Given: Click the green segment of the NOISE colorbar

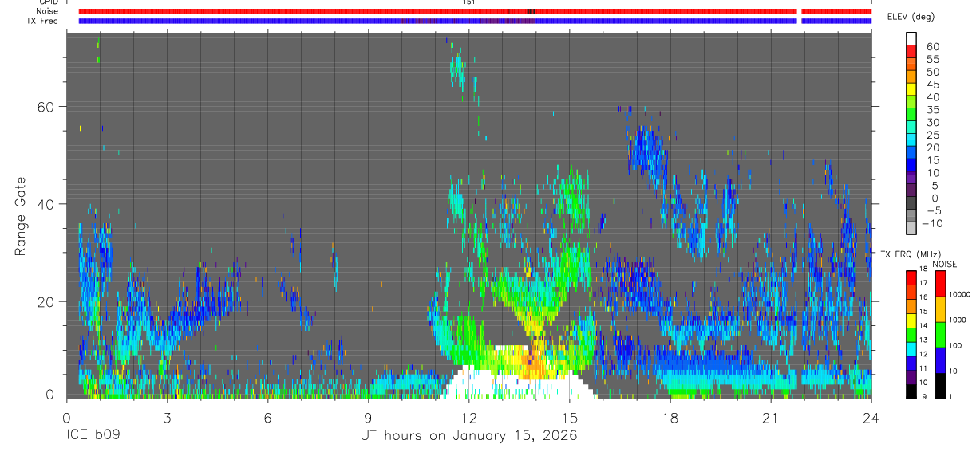Looking at the screenshot, I should pyautogui.click(x=940, y=334).
